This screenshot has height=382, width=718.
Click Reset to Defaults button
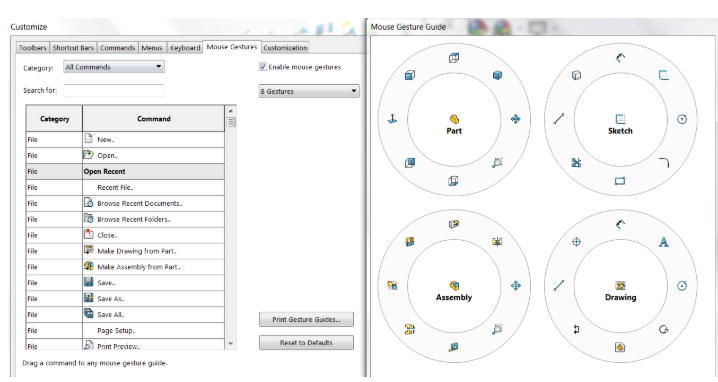coord(306,343)
